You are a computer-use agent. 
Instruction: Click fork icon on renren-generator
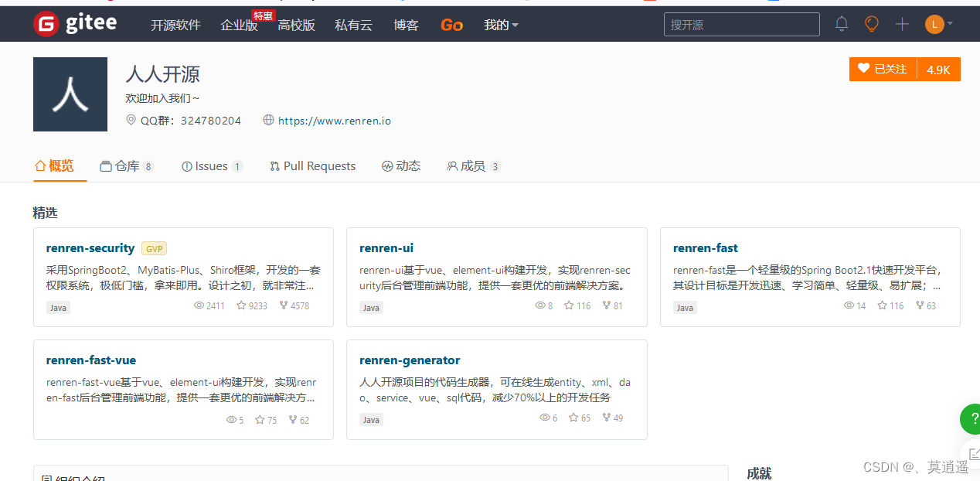pos(606,418)
